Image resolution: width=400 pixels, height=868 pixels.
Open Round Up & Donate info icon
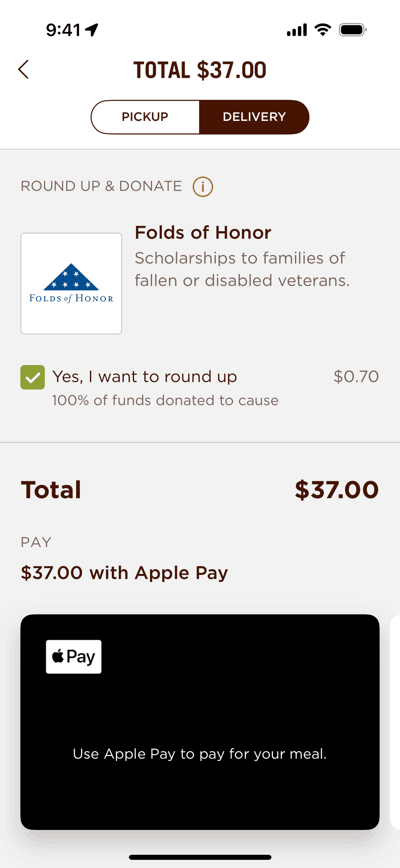pos(203,187)
